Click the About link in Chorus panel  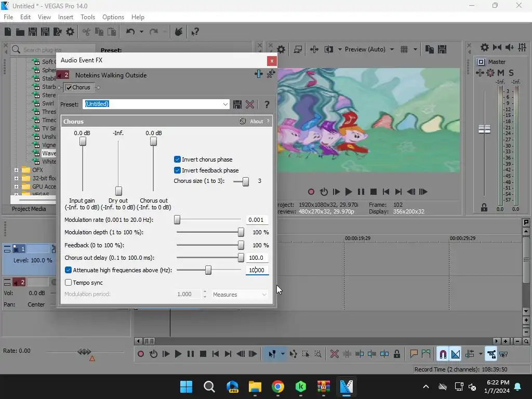click(257, 122)
